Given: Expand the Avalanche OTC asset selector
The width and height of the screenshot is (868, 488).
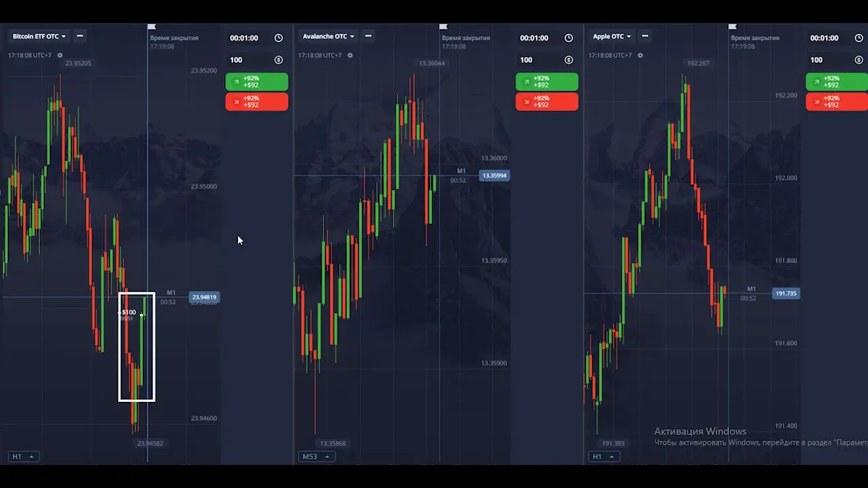Looking at the screenshot, I should [329, 37].
